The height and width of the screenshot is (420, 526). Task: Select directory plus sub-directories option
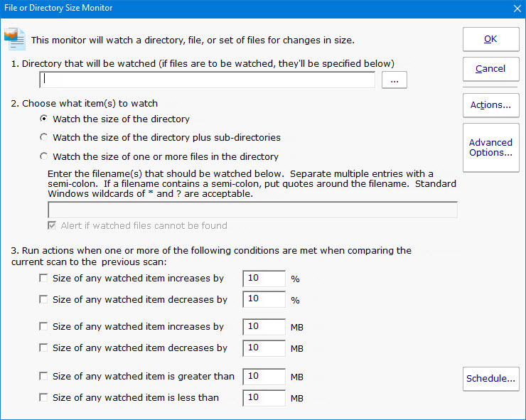pos(44,137)
